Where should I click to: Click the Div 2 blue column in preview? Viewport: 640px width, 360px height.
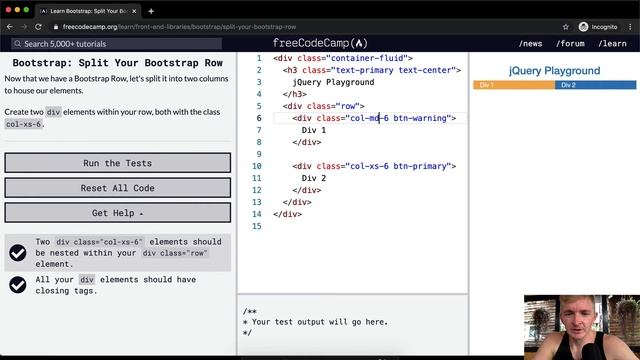(x=596, y=85)
